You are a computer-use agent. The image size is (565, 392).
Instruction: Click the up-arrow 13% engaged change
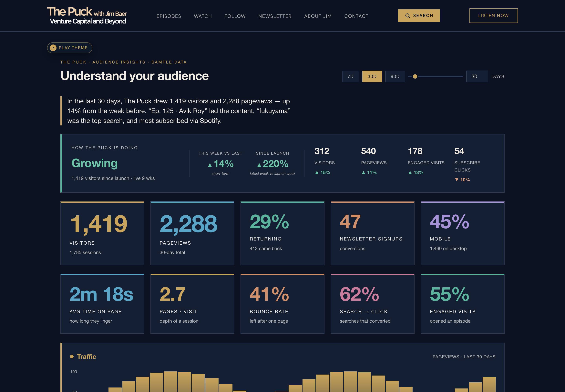coord(416,172)
